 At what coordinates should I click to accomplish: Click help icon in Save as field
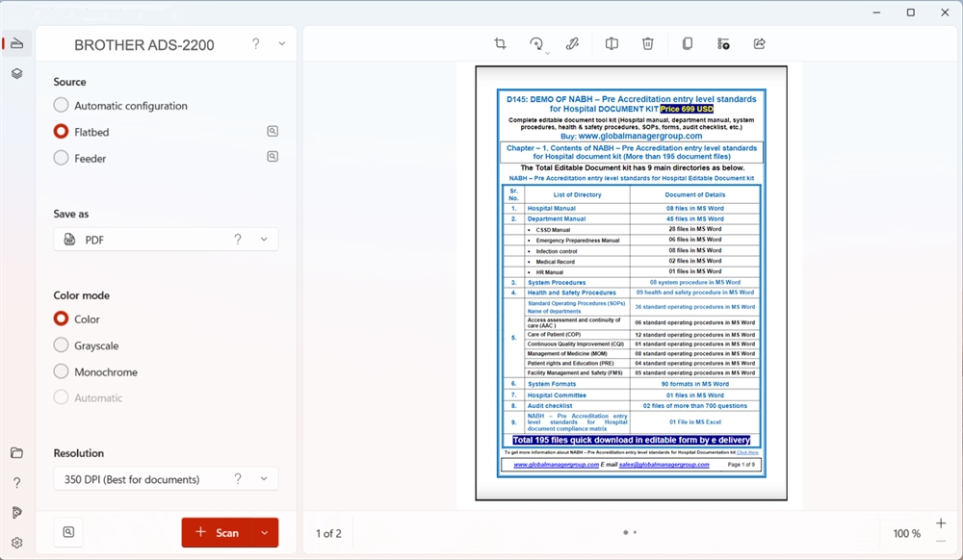238,240
